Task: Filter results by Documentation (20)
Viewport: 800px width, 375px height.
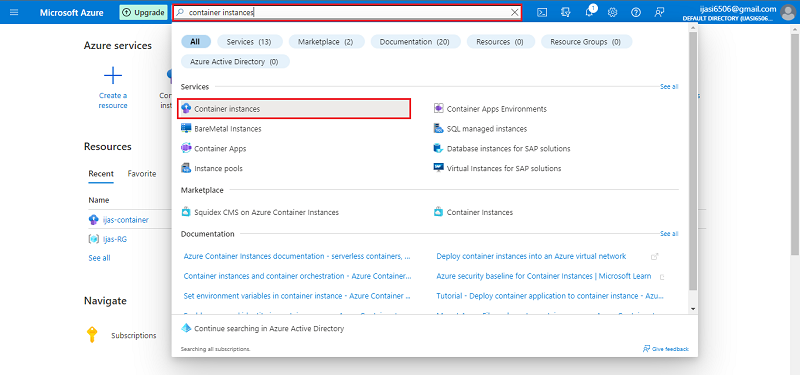Action: pos(415,42)
